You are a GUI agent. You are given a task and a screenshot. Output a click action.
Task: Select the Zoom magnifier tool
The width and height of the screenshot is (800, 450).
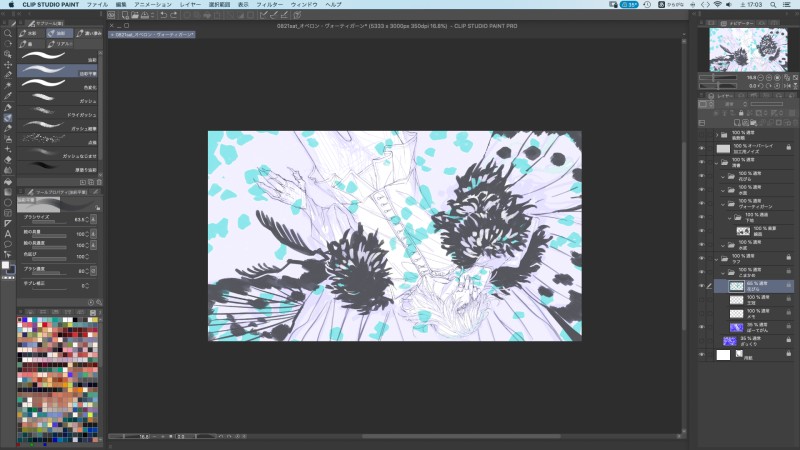(8, 33)
